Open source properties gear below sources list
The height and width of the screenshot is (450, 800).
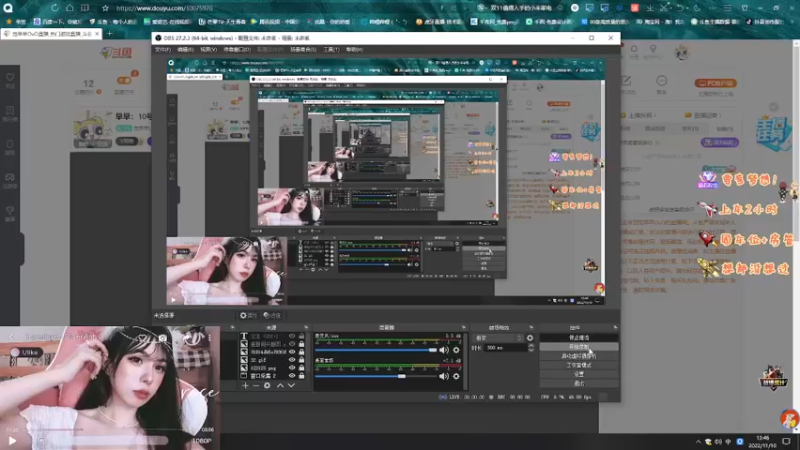[x=267, y=386]
